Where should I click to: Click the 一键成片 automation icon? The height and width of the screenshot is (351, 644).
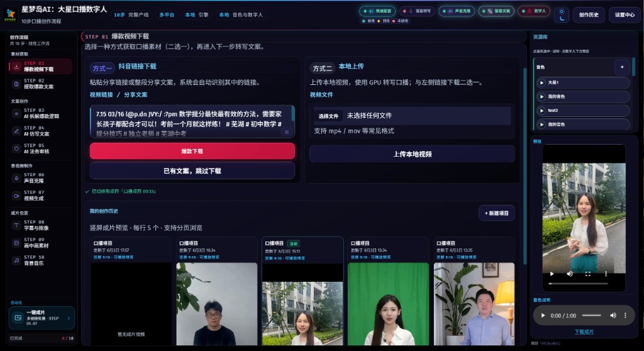tap(18, 318)
